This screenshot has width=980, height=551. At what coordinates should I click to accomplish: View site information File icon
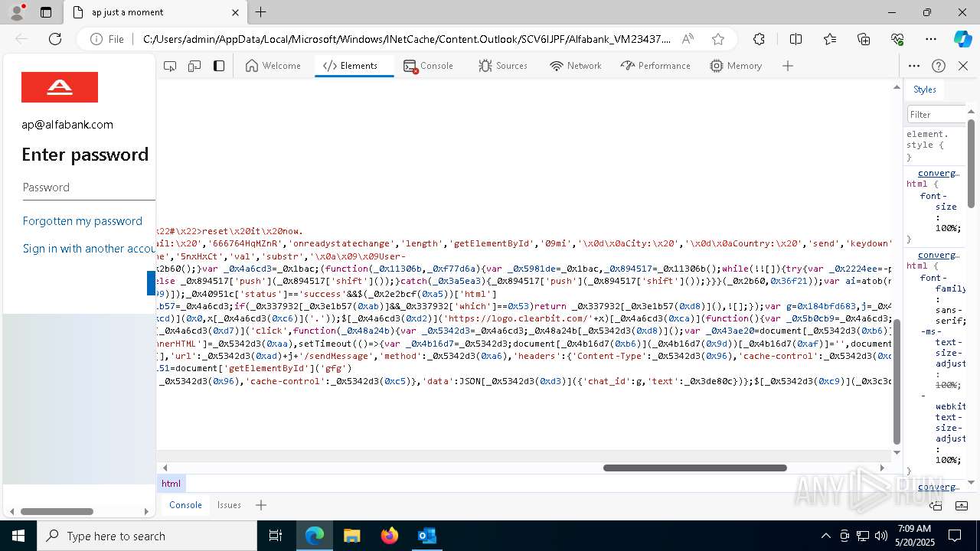(x=106, y=39)
